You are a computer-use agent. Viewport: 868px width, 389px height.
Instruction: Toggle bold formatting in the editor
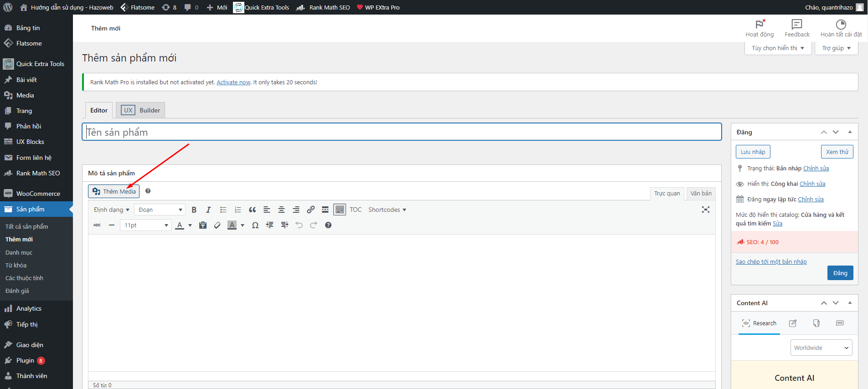point(194,210)
